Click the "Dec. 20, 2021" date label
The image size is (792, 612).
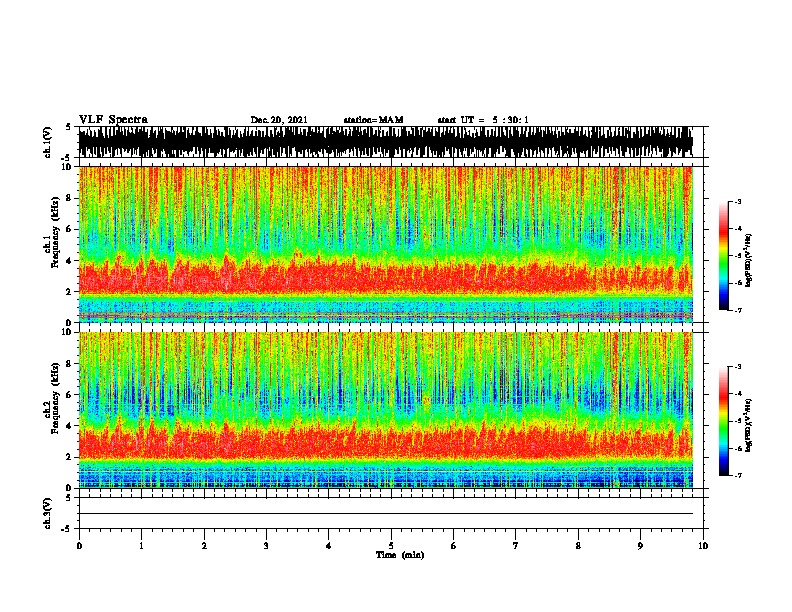279,120
